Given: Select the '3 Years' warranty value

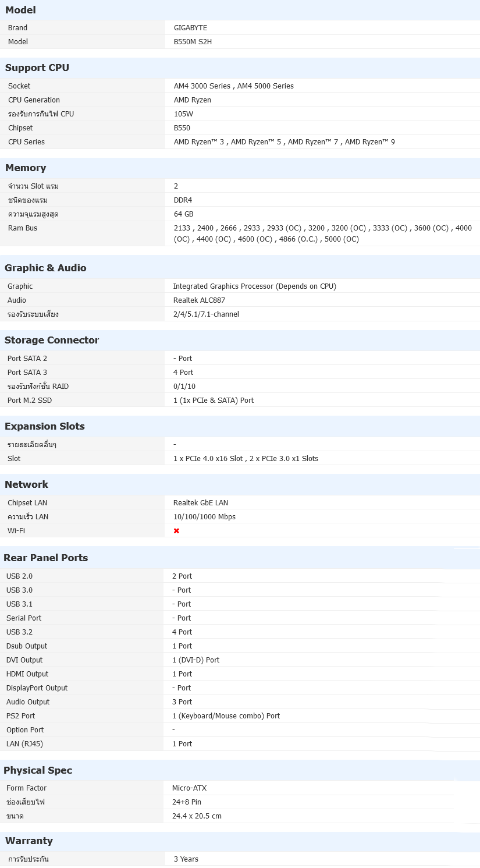Looking at the screenshot, I should [x=186, y=859].
